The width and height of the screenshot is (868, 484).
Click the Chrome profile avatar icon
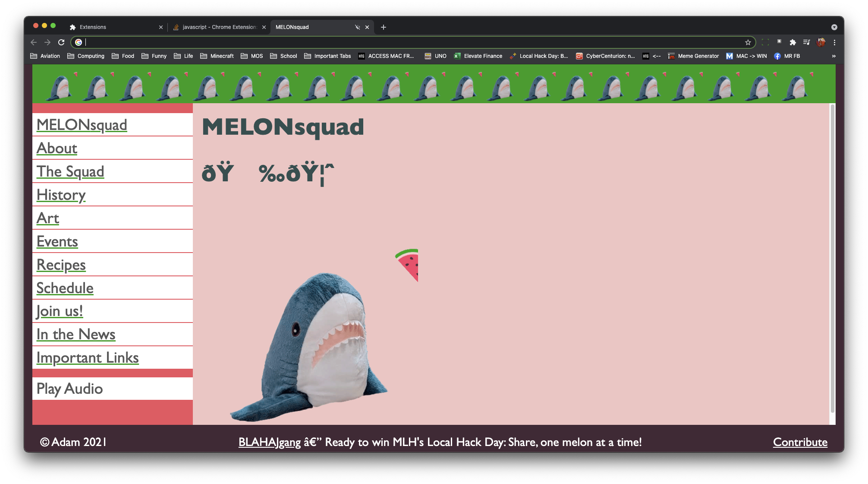821,42
